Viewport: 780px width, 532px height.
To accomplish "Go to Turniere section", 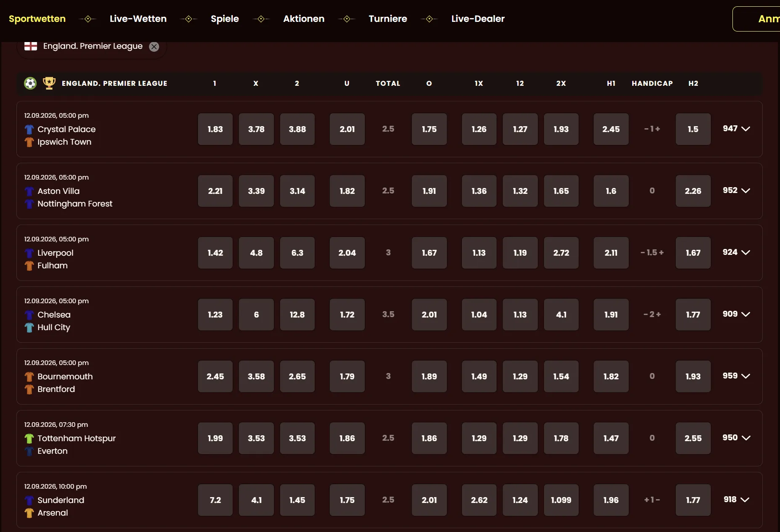I will coord(388,19).
